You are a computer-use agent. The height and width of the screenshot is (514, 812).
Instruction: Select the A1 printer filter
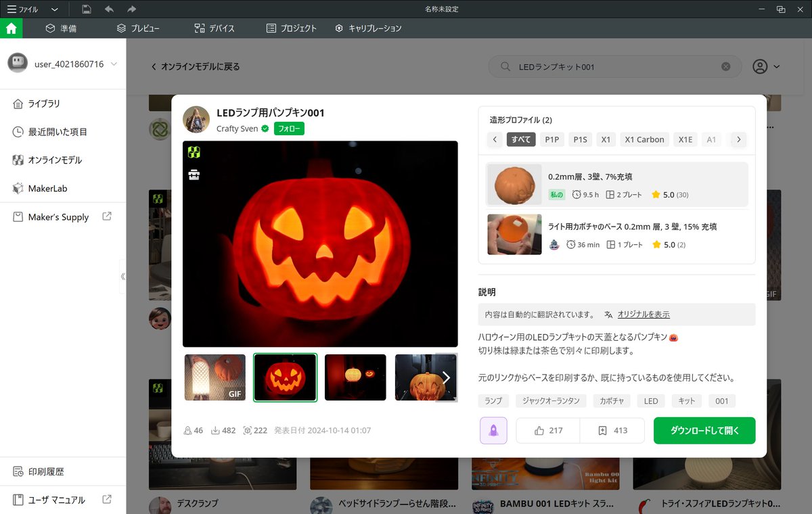(x=711, y=139)
